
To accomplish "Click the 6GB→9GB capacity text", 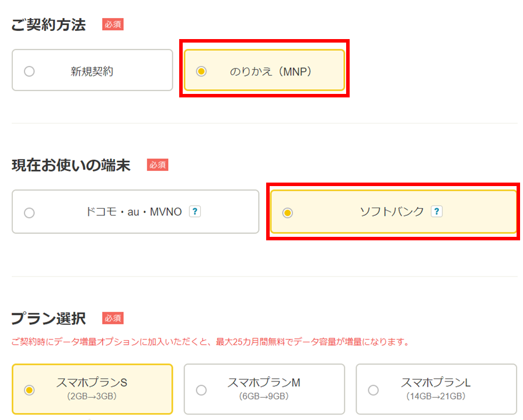I will [264, 396].
